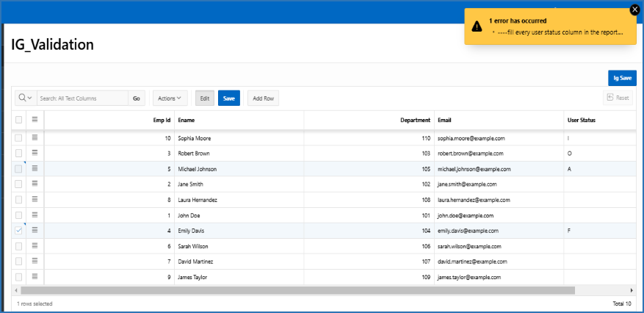Open row actions menu for Sophia Moore
The image size is (644, 313).
(35, 138)
